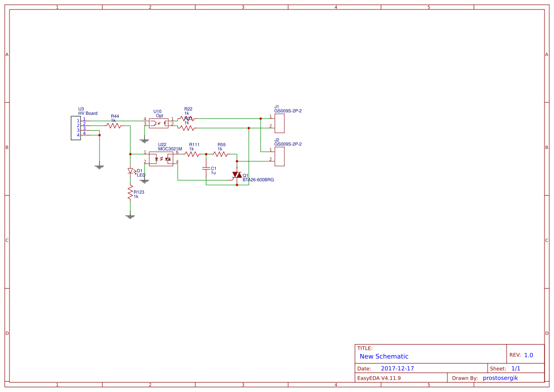Select resistor R111 1k symbol
Image resolution: width=554 pixels, height=392 pixels.
(x=191, y=154)
